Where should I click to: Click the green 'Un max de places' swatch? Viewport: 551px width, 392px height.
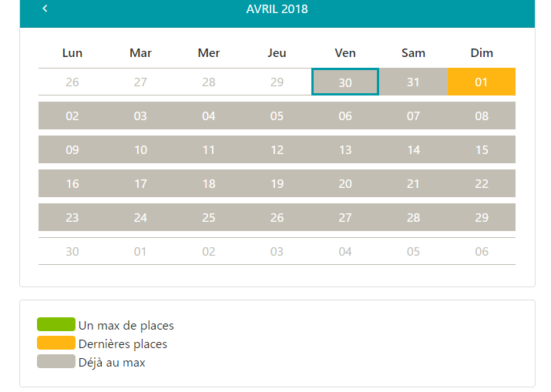pos(56,324)
